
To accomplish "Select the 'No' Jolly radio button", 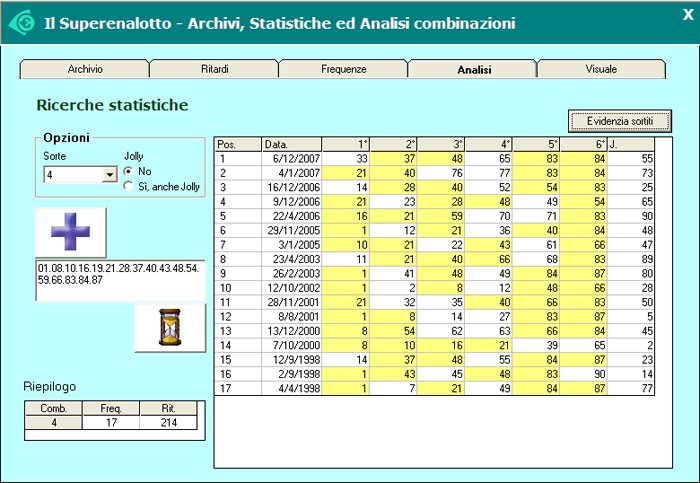I will click(x=129, y=171).
